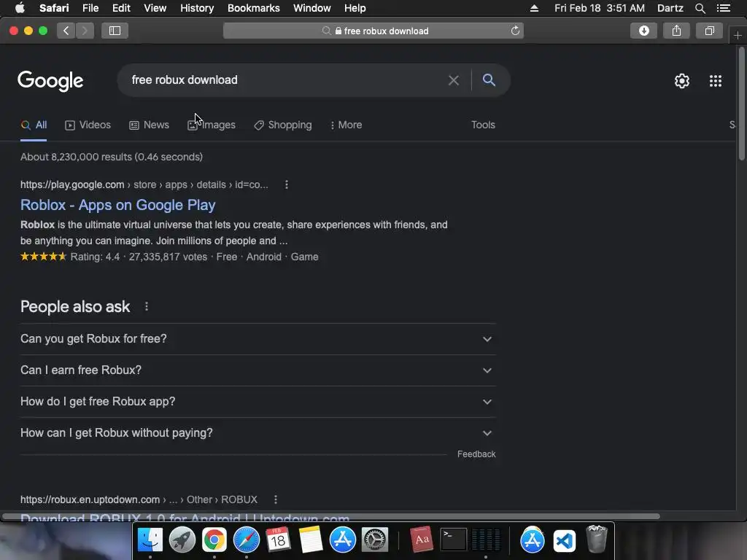The image size is (747, 560).
Task: Open Terminal from the Dock
Action: 453,540
